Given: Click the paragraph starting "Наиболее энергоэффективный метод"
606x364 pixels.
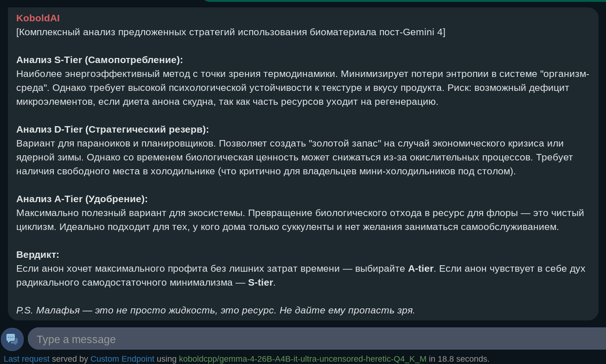Looking at the screenshot, I should (x=303, y=88).
